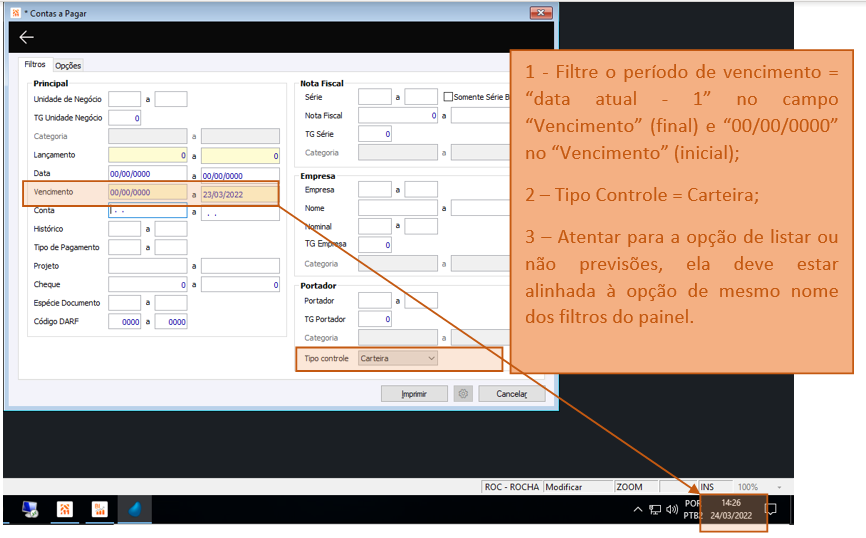Click the Imprimir button

(414, 394)
